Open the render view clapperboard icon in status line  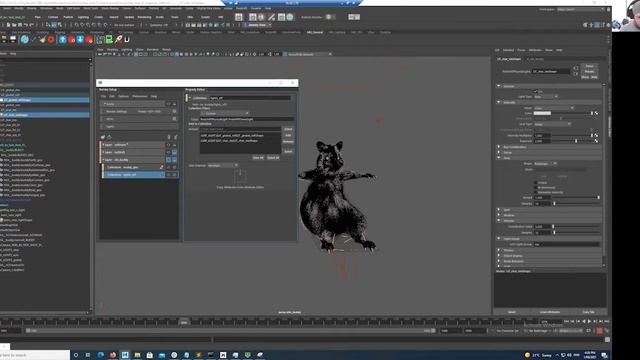point(239,17)
